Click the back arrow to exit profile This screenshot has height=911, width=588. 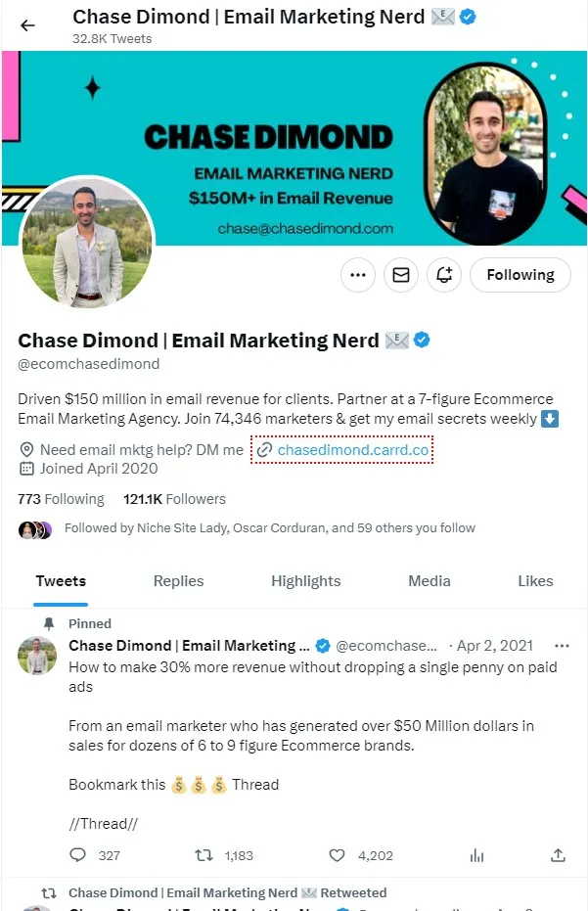point(27,25)
